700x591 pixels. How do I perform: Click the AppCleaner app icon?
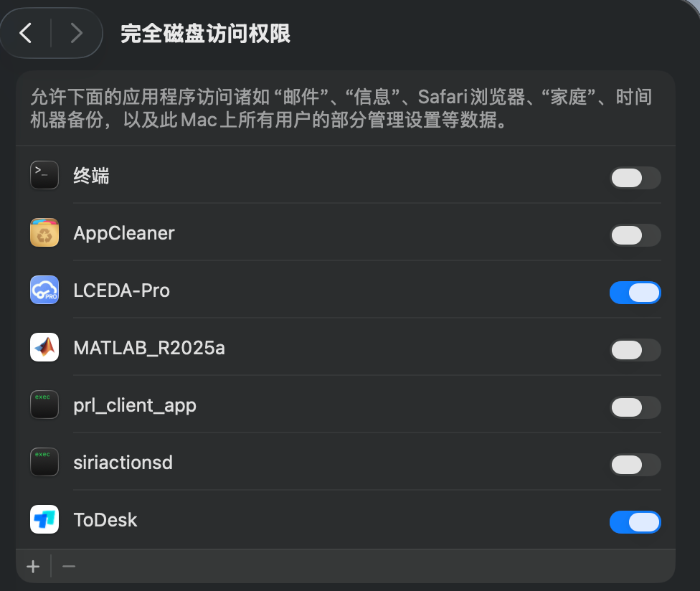pyautogui.click(x=44, y=233)
